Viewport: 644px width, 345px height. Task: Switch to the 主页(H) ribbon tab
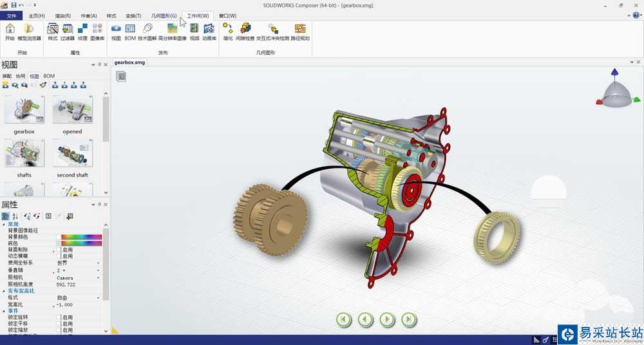pos(37,15)
